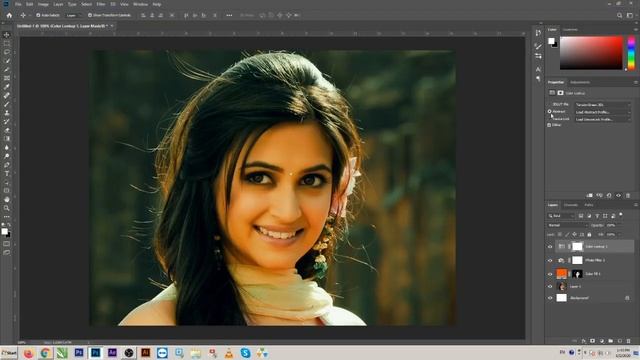Select the Eraser tool
Image resolution: width=640 pixels, height=360 pixels.
[7, 130]
